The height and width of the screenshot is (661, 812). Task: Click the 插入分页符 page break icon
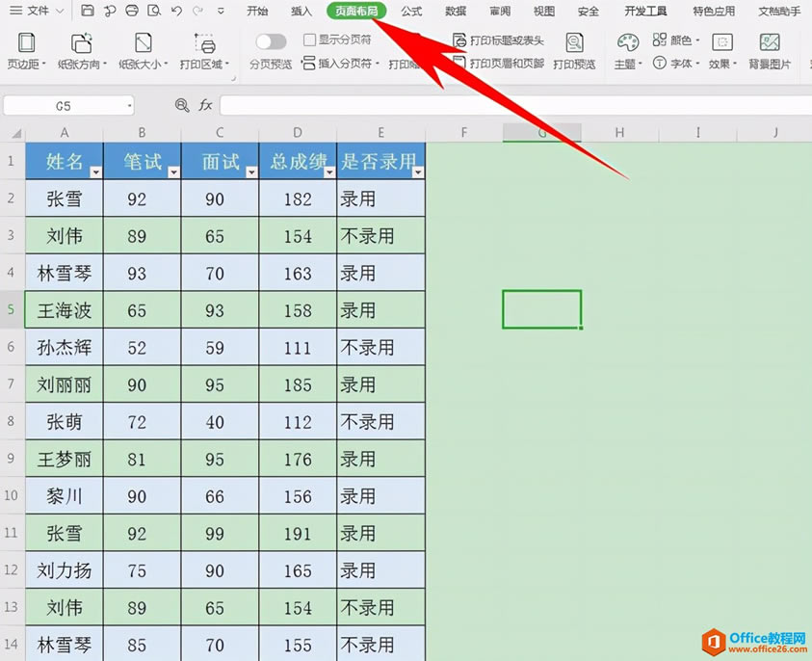[308, 64]
